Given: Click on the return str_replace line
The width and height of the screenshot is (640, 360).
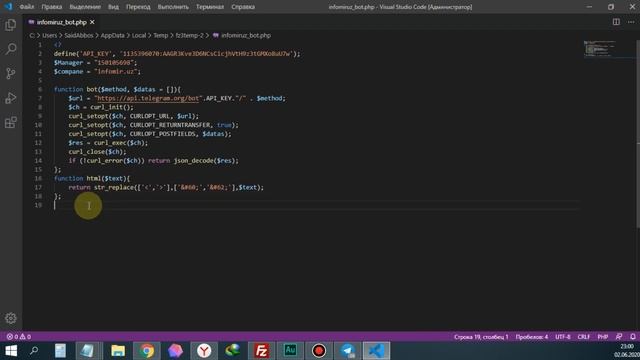Looking at the screenshot, I should click(166, 187).
